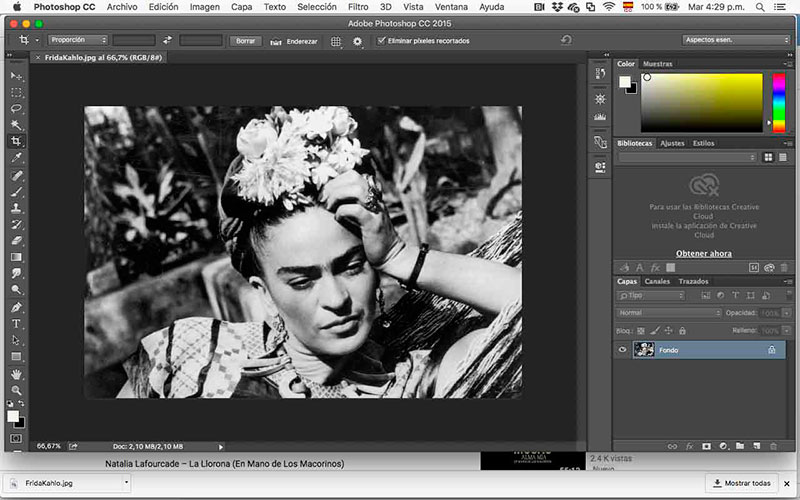800x500 pixels.
Task: Select the Eraser tool
Action: click(x=16, y=241)
